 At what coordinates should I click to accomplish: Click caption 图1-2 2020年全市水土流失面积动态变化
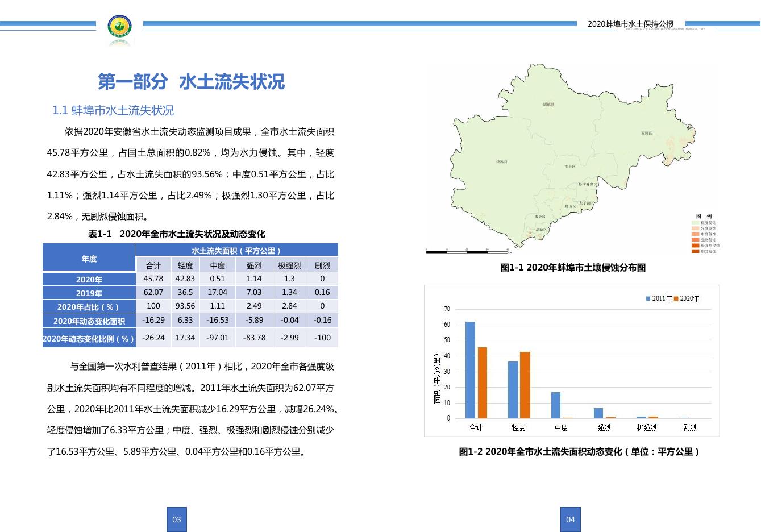[x=579, y=452]
